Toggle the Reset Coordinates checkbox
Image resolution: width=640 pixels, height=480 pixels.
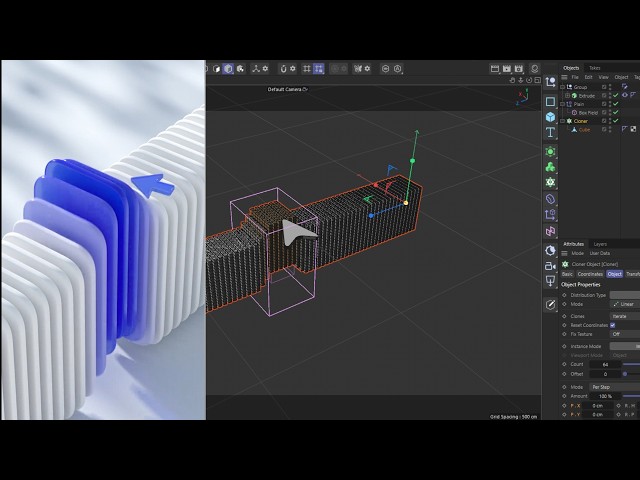coord(613,325)
